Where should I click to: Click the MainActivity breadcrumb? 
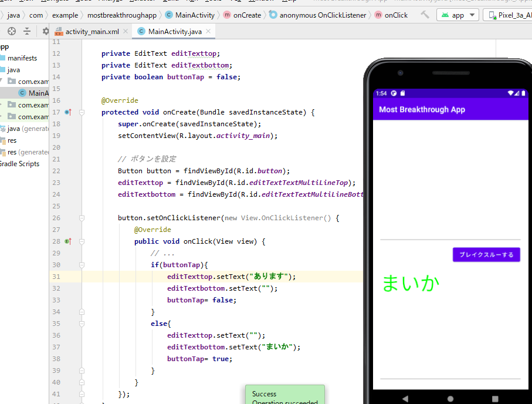coord(190,15)
